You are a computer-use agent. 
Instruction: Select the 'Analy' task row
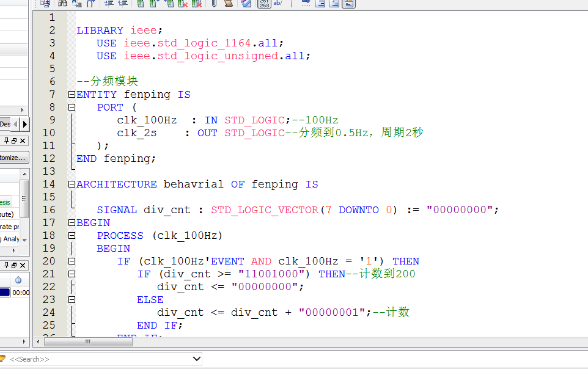click(x=10, y=239)
